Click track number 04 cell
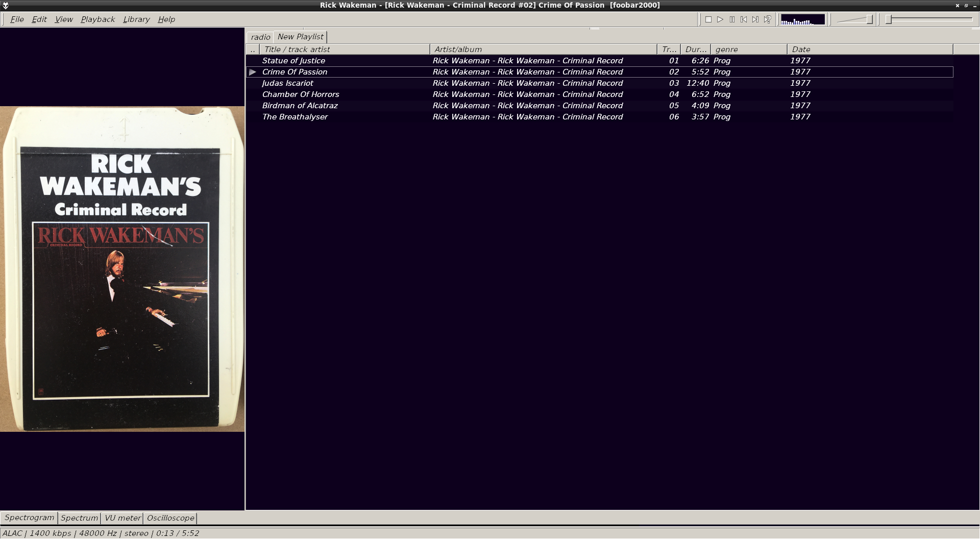 674,94
